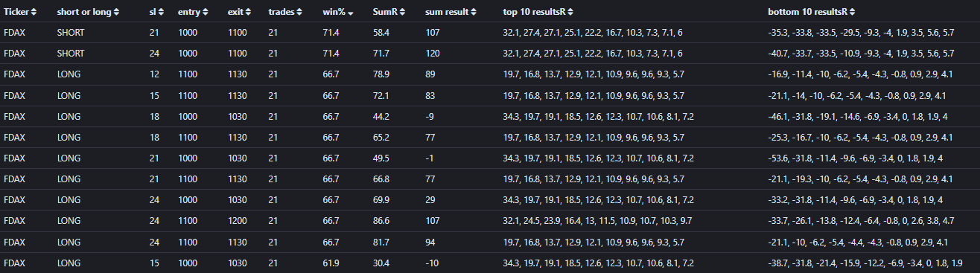The width and height of the screenshot is (980, 273).
Task: Select the SumR value 58.4
Action: [381, 33]
